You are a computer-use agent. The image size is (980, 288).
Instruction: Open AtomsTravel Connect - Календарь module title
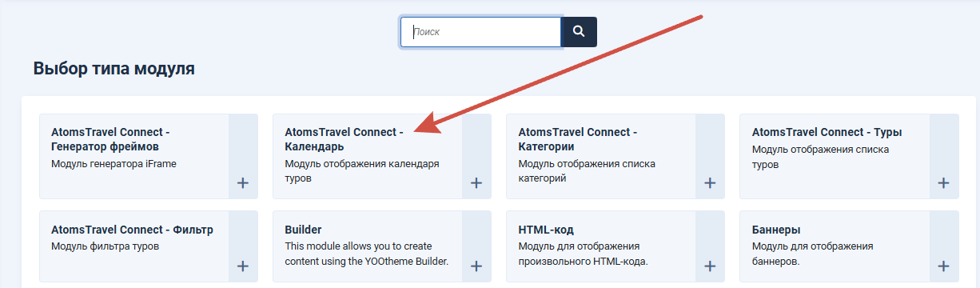(x=345, y=139)
